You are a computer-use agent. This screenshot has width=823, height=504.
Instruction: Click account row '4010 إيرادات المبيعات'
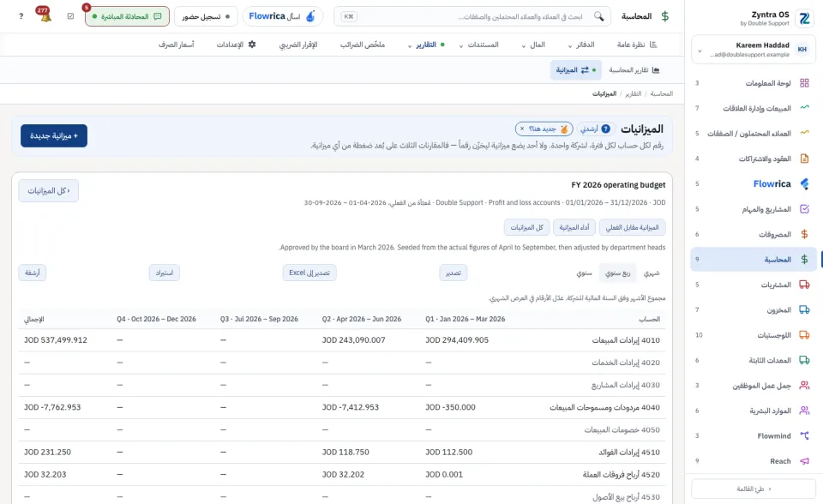(342, 340)
